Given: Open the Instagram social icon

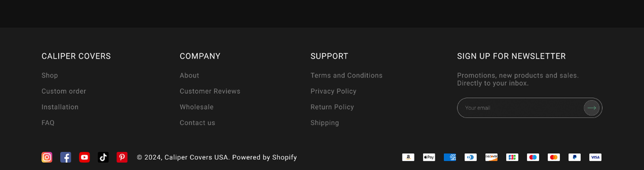Looking at the screenshot, I should tap(47, 157).
